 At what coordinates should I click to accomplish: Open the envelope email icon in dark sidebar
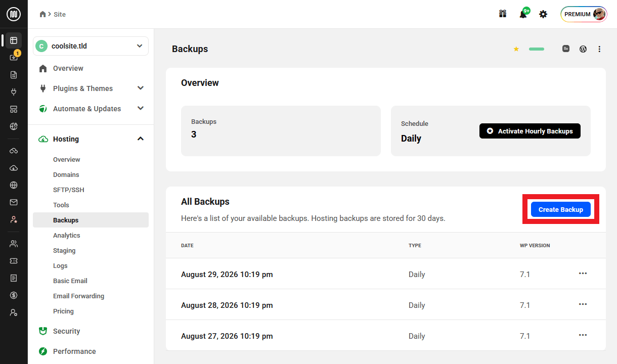tap(14, 202)
